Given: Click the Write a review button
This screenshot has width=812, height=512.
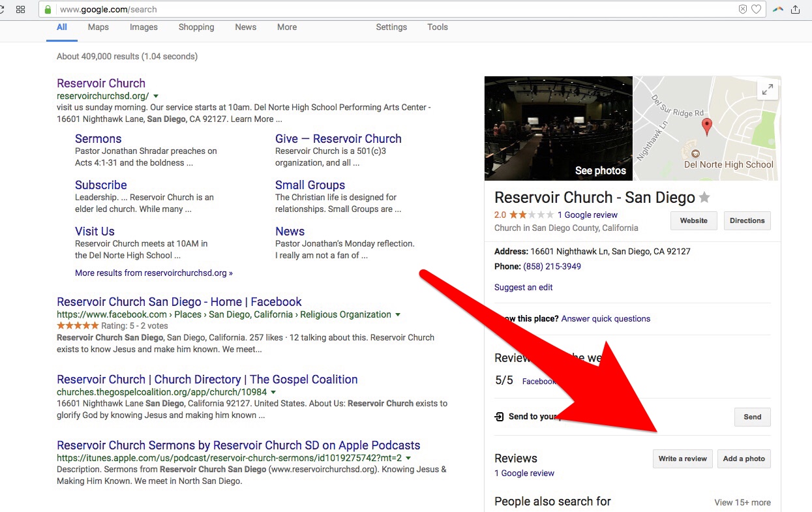Looking at the screenshot, I should [683, 459].
